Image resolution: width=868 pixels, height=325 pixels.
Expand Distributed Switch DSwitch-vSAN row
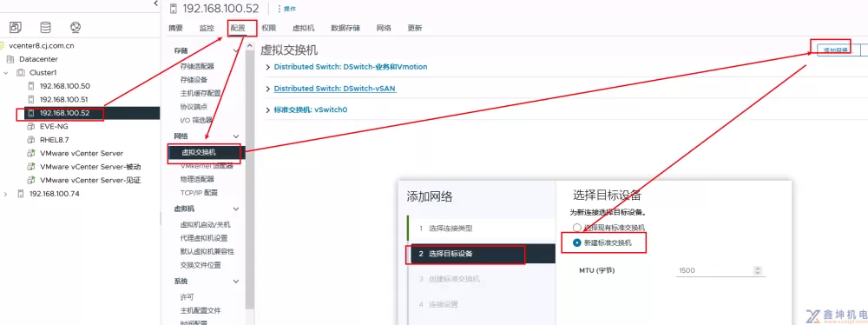[x=268, y=89]
